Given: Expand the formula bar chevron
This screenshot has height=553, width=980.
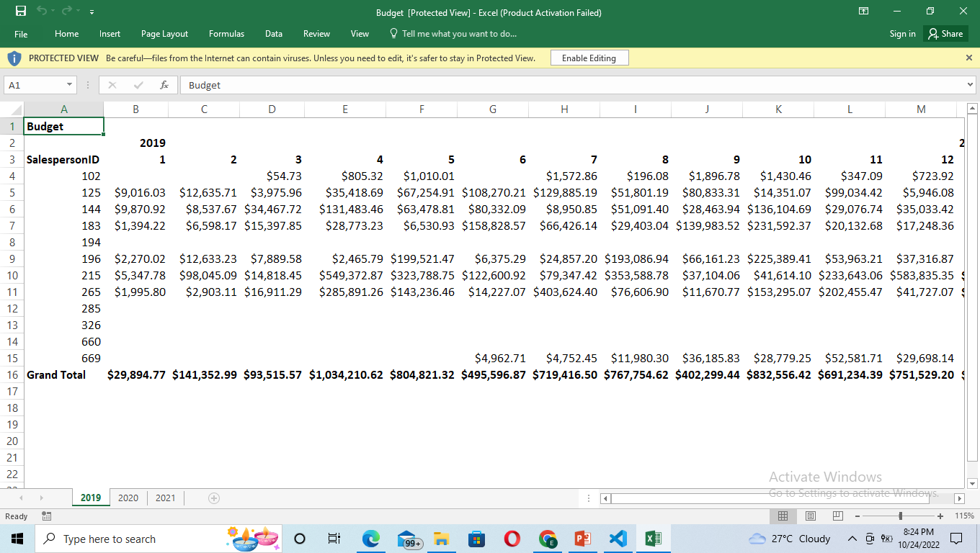Looking at the screenshot, I should click(971, 85).
